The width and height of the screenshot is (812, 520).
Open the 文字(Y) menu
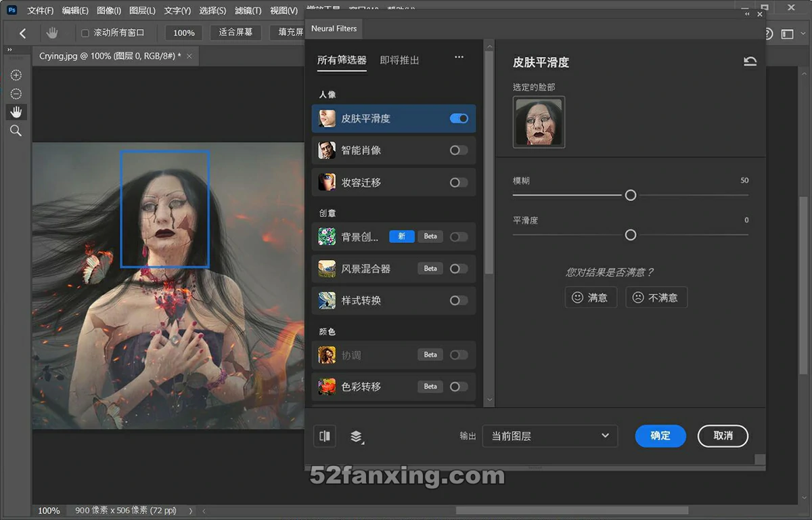177,10
